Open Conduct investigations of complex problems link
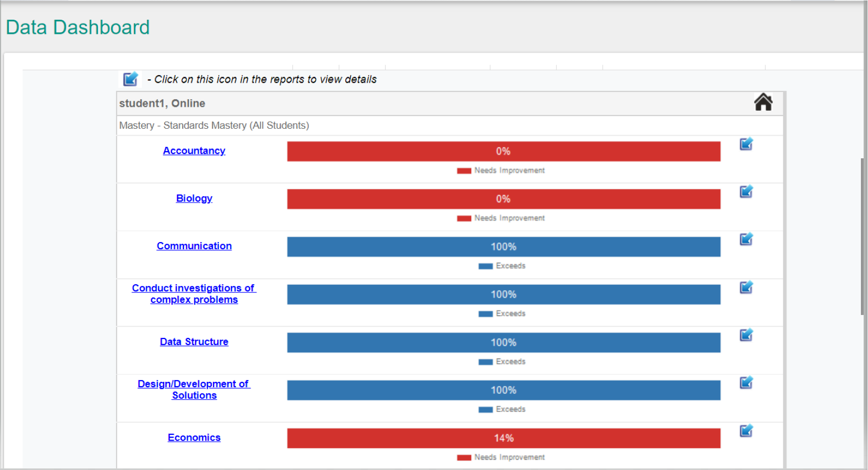868x470 pixels. coord(194,294)
